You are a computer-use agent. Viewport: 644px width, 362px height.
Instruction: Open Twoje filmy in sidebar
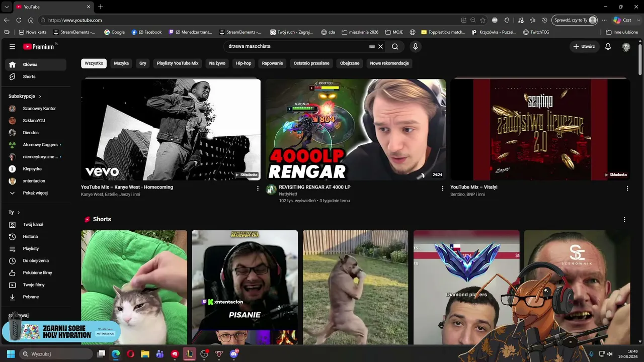click(36, 285)
